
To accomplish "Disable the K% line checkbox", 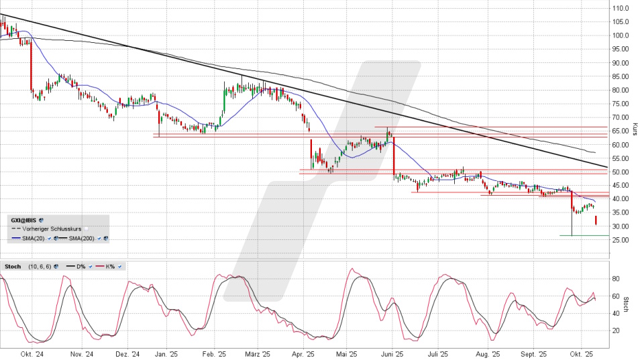I will [x=120, y=267].
